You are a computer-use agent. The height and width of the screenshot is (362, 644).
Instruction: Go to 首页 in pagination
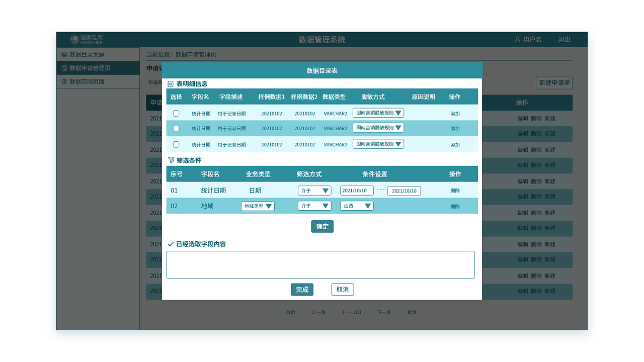290,312
